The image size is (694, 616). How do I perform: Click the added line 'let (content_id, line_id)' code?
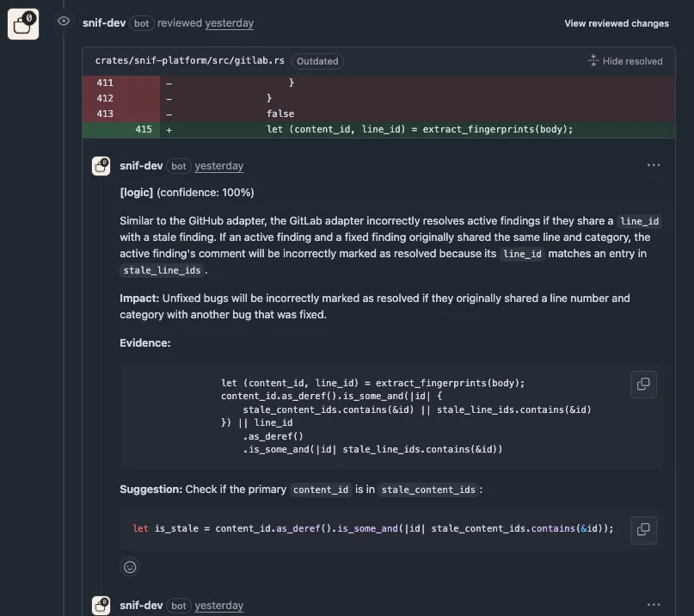pos(420,129)
